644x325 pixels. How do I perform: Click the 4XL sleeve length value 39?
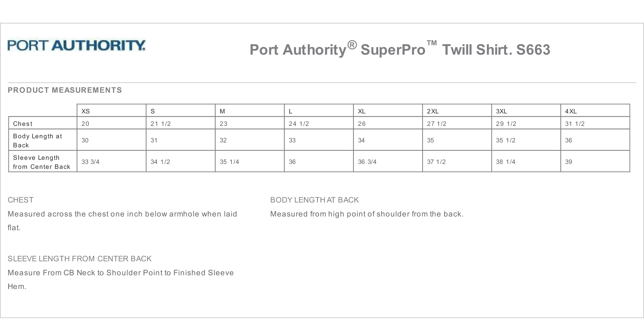tap(568, 162)
